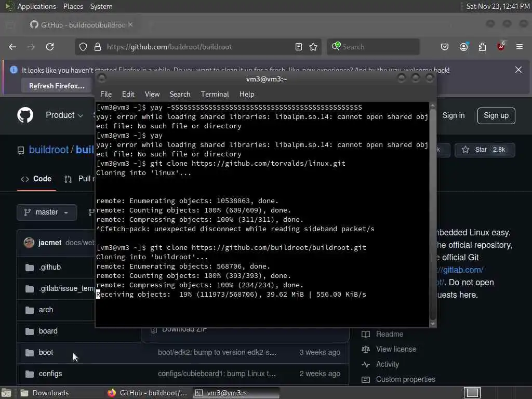
Task: Click the show desktop icon in the bottom panel
Action: [6, 393]
